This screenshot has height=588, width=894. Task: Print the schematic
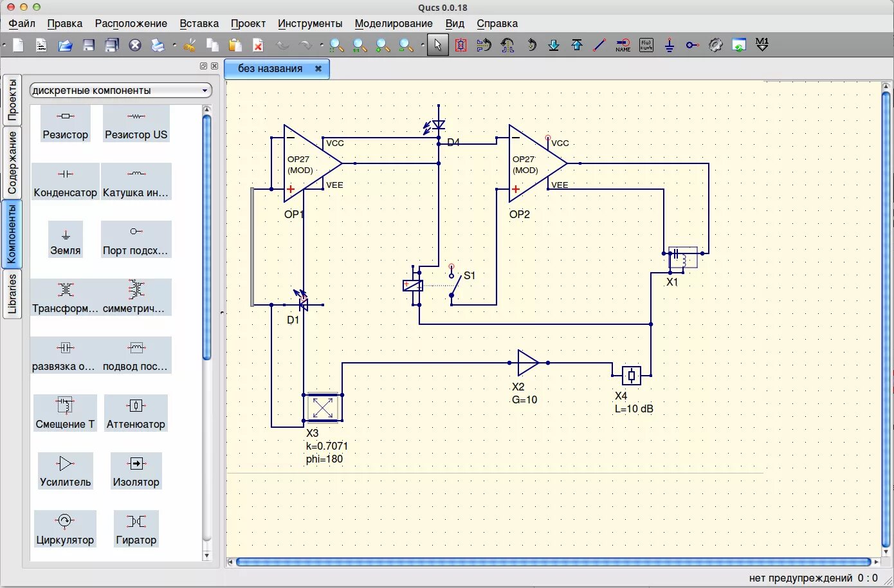(158, 45)
